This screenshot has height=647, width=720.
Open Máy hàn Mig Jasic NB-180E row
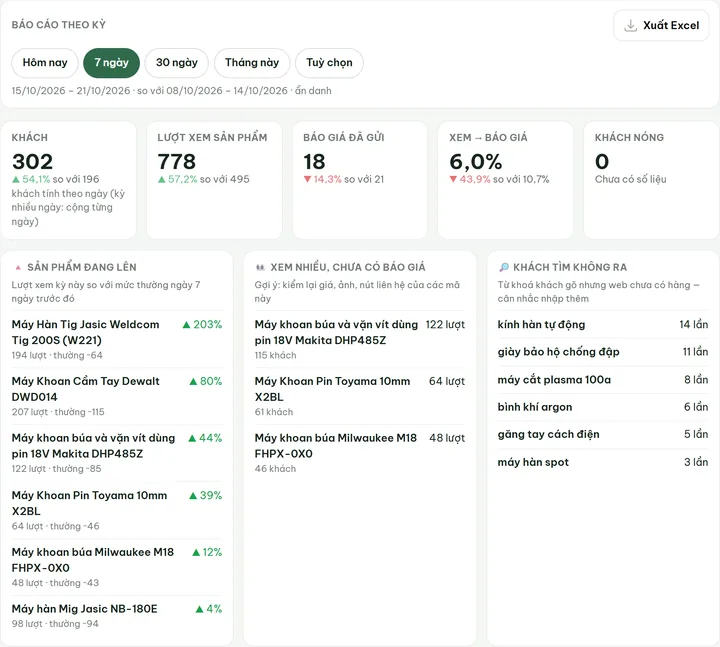(117, 616)
